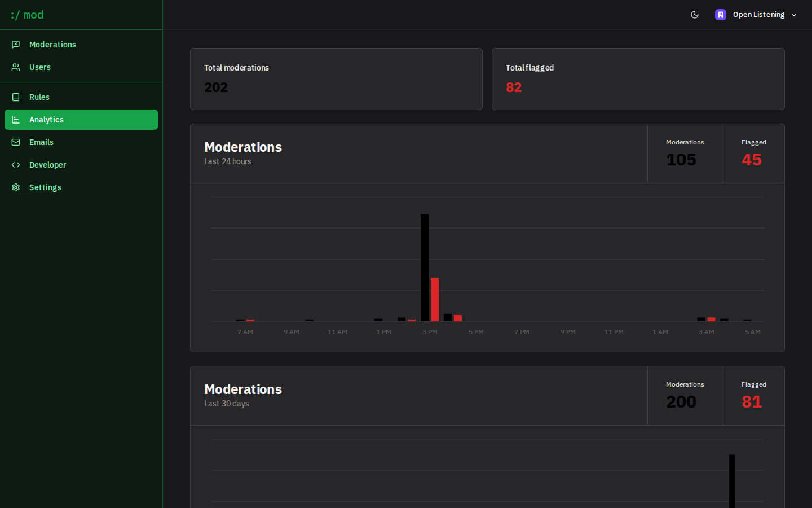Screen dimensions: 812x508
Task: Click the :/ mod logo link
Action: coord(27,15)
